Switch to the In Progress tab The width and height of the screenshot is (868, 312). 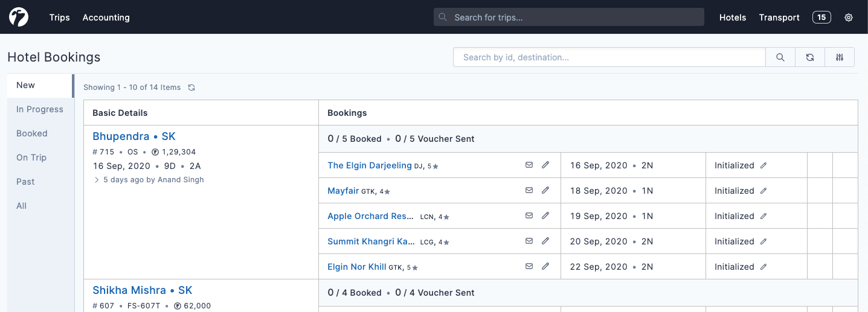pyautogui.click(x=40, y=109)
